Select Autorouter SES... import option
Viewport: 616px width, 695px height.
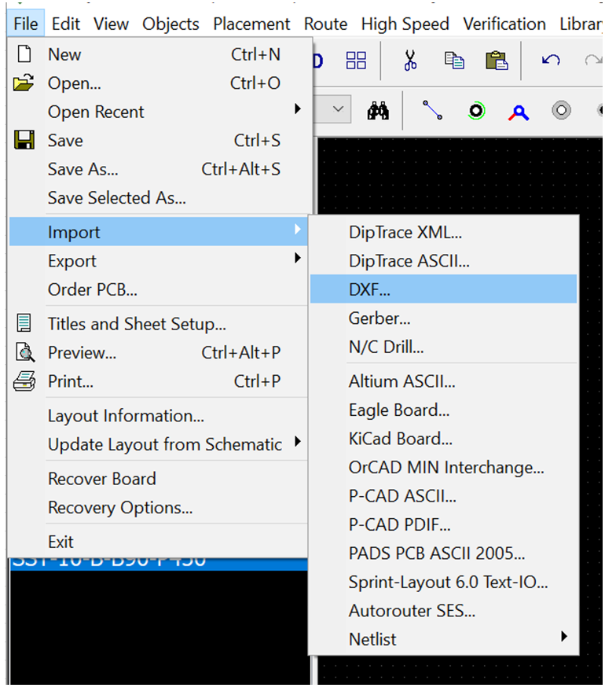444,611
